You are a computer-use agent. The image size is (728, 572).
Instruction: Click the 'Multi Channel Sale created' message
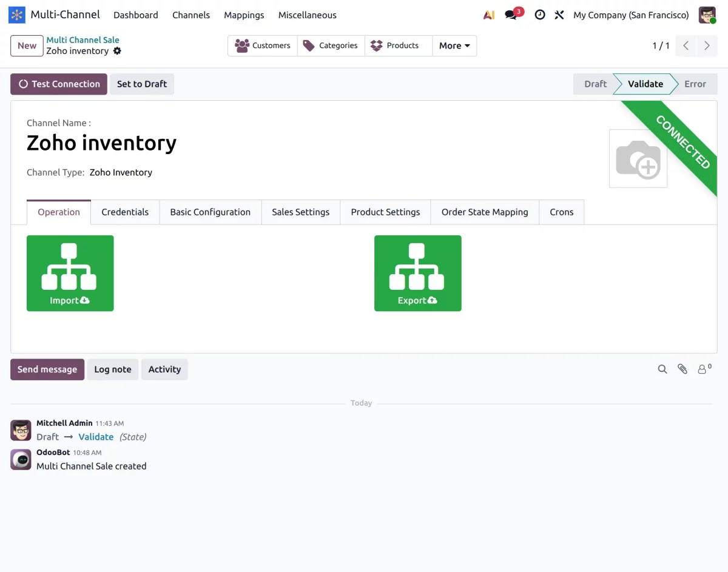92,466
